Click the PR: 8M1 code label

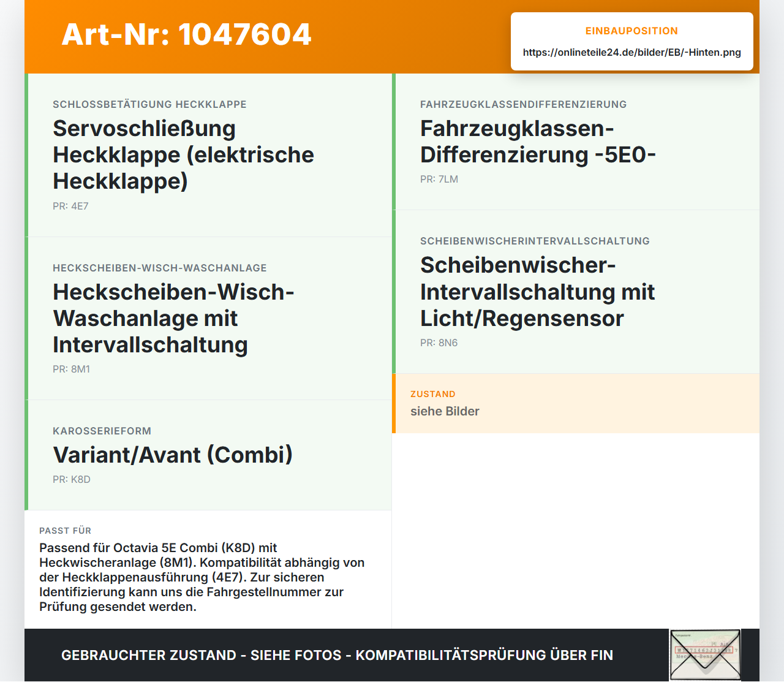coord(72,369)
